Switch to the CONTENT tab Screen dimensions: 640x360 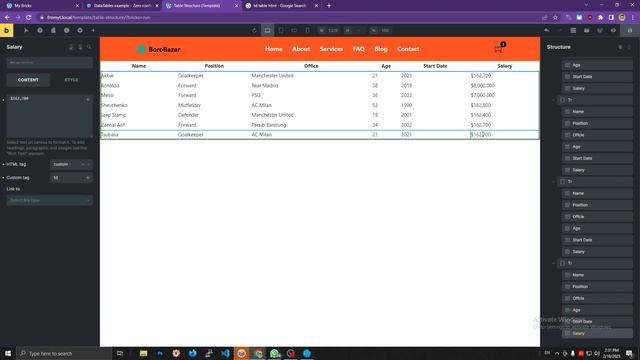coord(28,80)
